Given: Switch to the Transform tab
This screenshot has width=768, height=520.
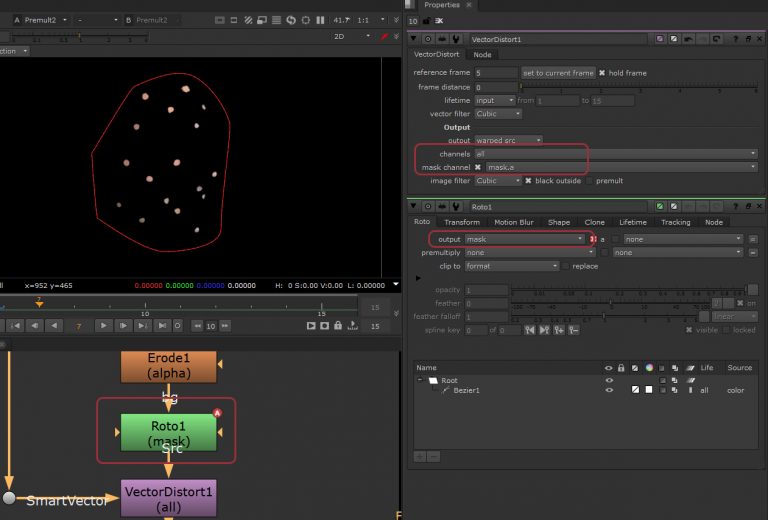Looking at the screenshot, I should (x=462, y=222).
